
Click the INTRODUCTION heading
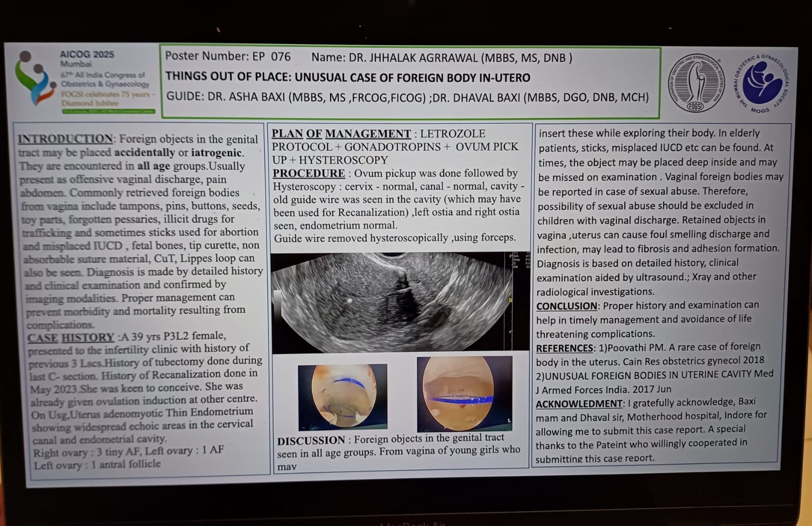tap(65, 139)
